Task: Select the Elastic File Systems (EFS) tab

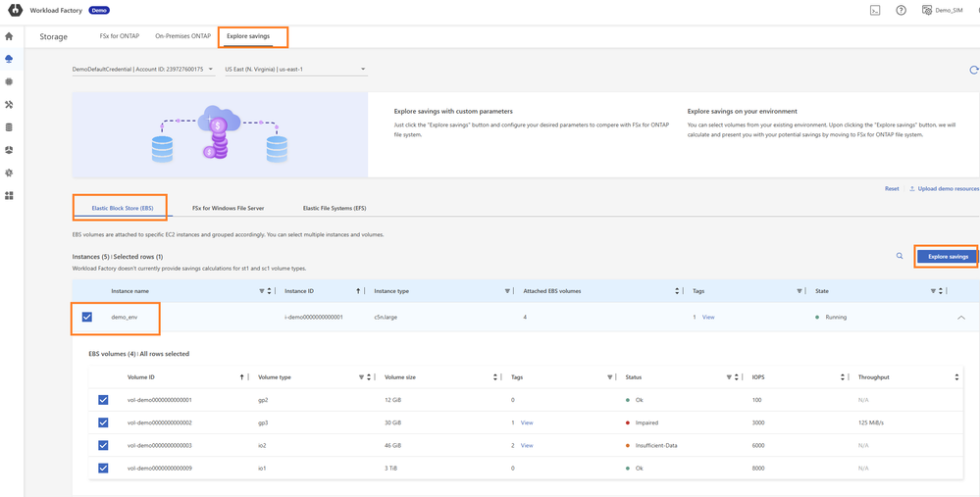Action: click(335, 208)
